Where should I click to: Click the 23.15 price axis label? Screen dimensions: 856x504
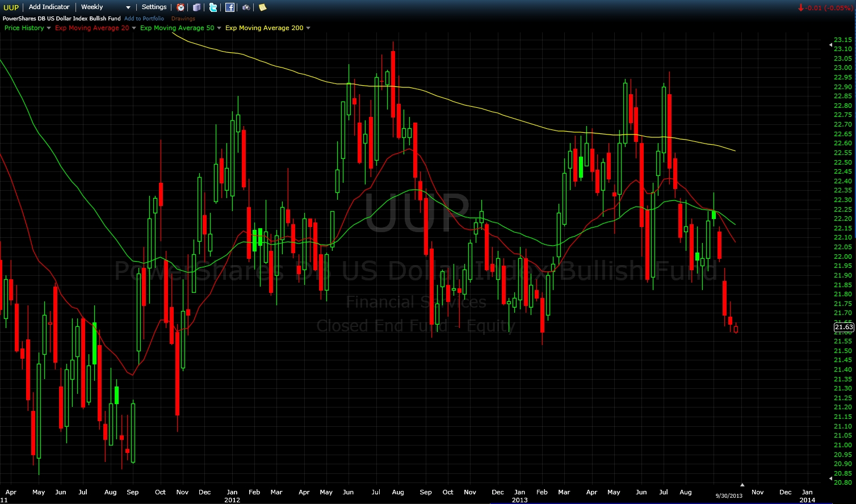(x=843, y=40)
